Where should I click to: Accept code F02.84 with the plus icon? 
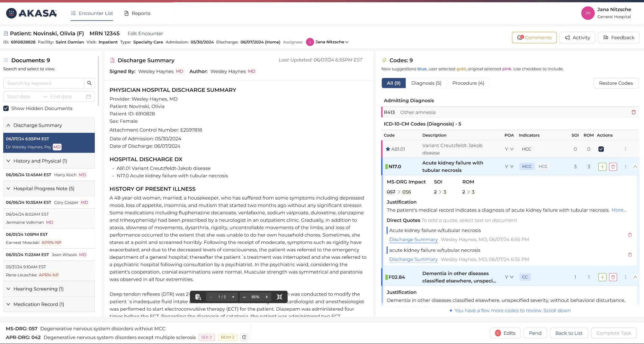coord(603,277)
